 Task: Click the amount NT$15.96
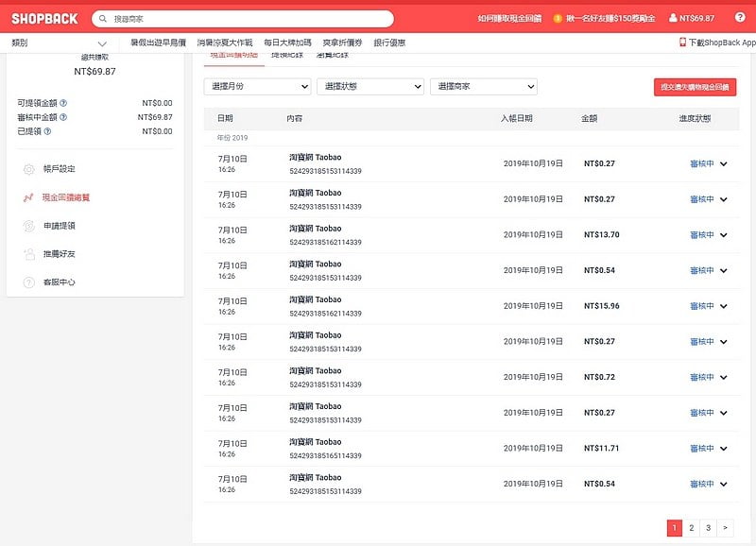(602, 306)
